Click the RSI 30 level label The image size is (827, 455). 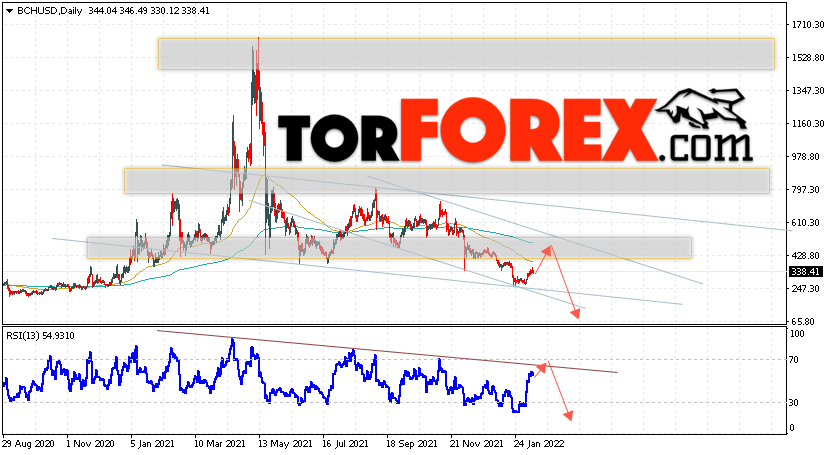[x=794, y=402]
